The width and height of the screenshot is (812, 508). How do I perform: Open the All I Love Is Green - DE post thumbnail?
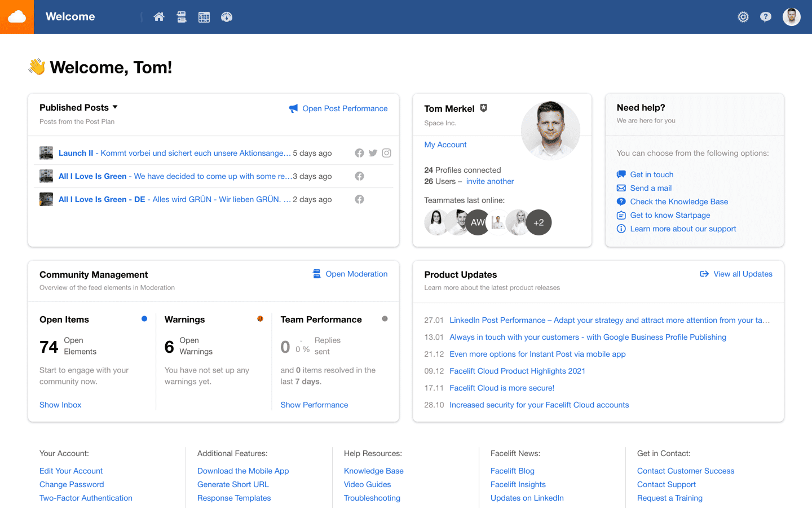pos(46,199)
